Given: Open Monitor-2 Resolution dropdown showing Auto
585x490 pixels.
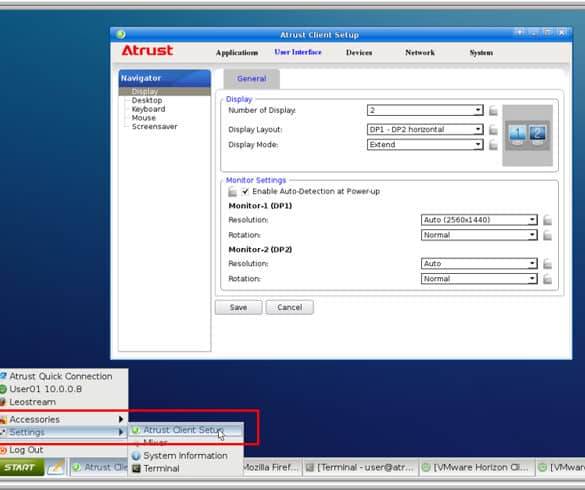Looking at the screenshot, I should click(479, 263).
